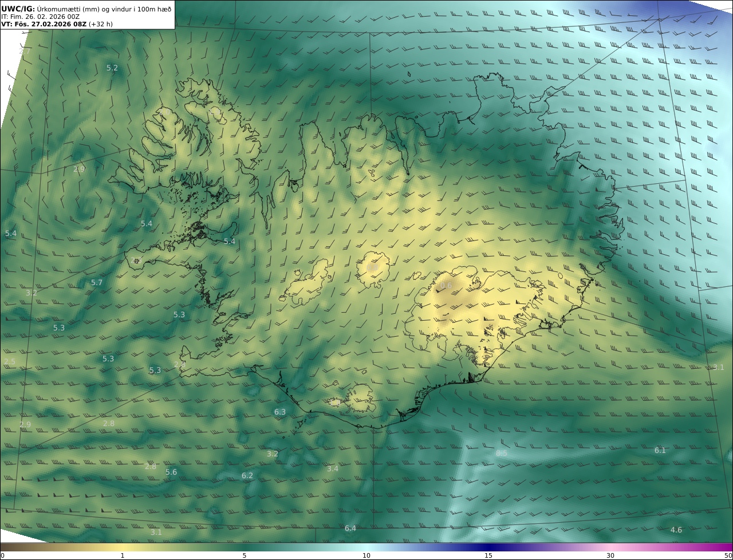Image resolution: width=733 pixels, height=560 pixels.
Task: Click the 6.4 value at bottom center
Action: pos(350,528)
